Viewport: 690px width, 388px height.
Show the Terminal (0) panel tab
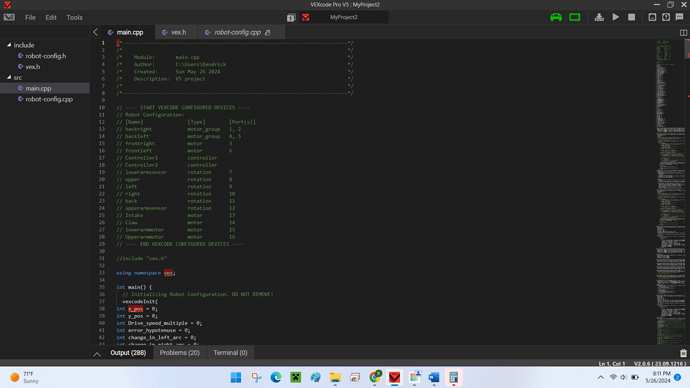(x=230, y=353)
